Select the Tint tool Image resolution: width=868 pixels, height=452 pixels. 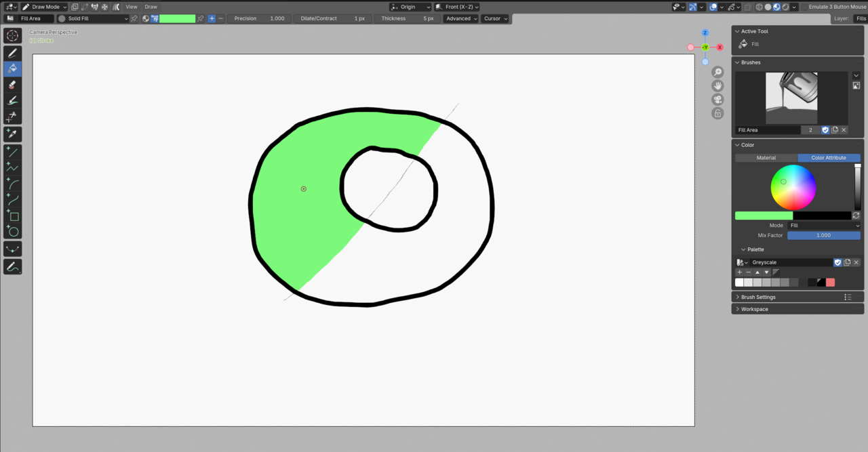tap(12, 100)
